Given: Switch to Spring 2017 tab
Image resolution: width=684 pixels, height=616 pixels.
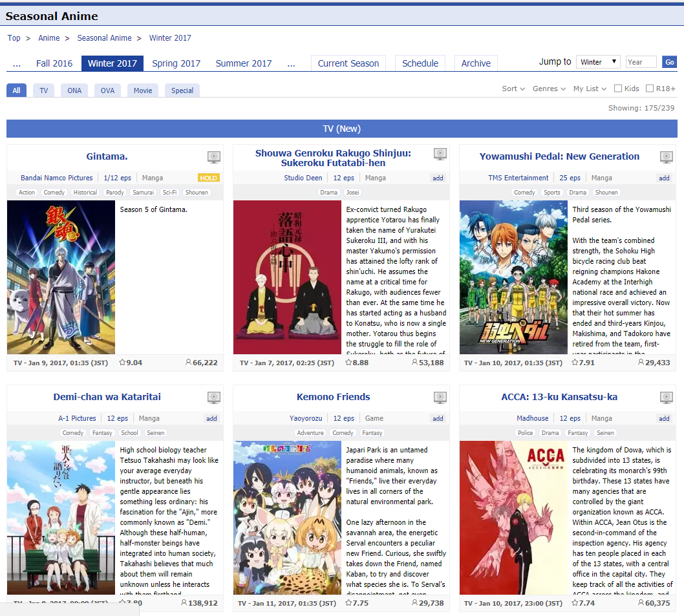Looking at the screenshot, I should 176,64.
